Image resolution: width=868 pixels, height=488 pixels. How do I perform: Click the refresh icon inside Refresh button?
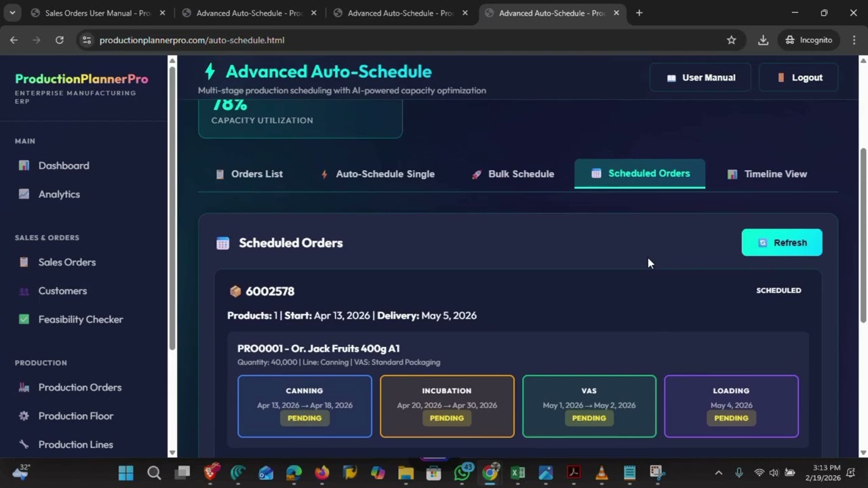pos(763,243)
